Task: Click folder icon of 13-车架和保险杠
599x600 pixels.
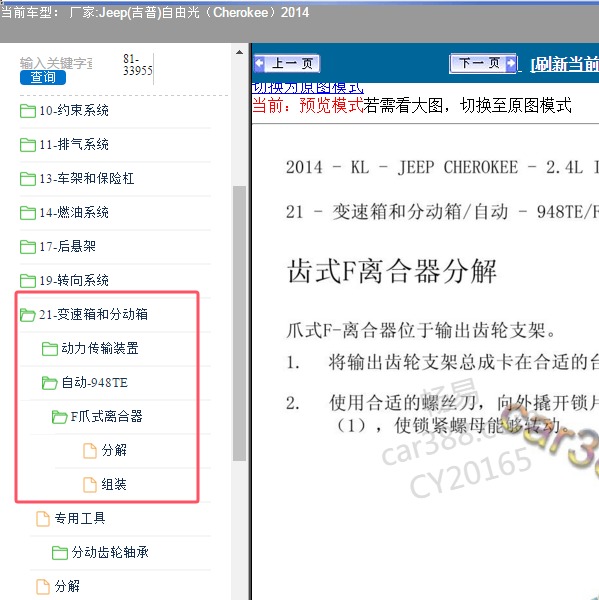Action: (x=28, y=179)
